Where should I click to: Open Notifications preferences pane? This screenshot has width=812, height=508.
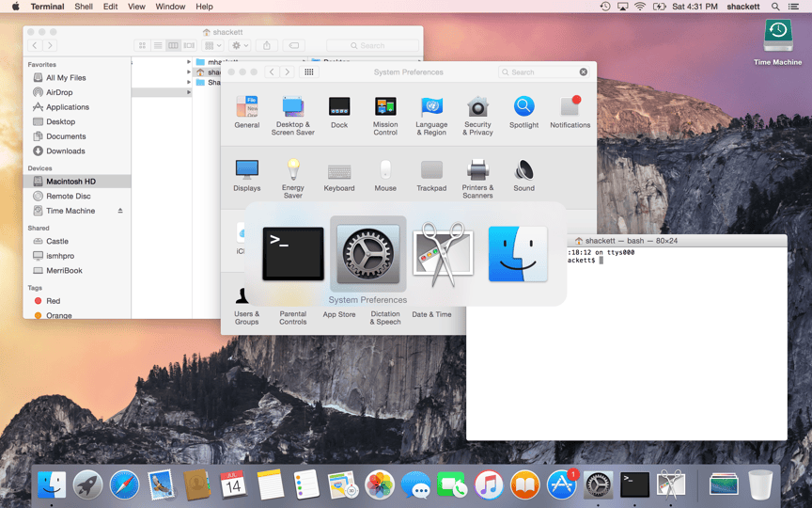tap(570, 113)
